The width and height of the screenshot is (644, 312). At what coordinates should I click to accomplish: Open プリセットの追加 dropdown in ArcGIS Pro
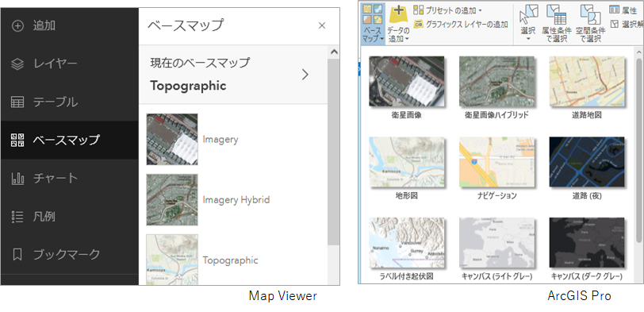[447, 10]
